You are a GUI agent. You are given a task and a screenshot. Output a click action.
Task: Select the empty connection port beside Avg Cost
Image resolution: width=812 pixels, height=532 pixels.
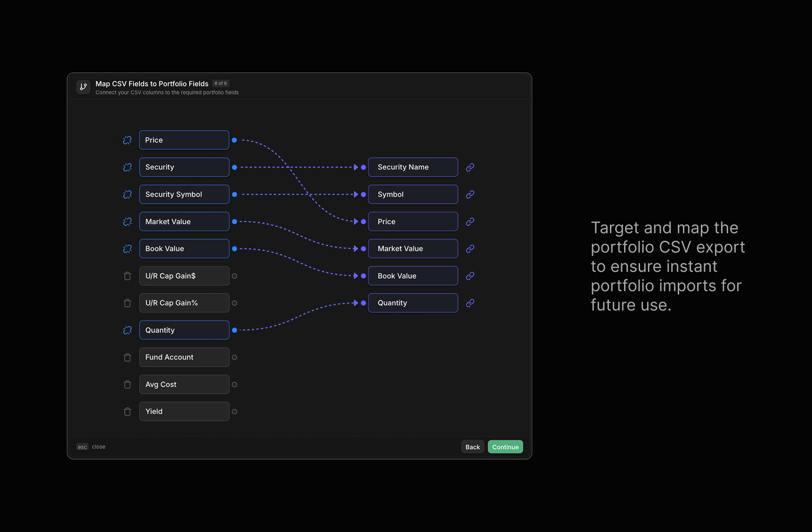[x=235, y=384]
